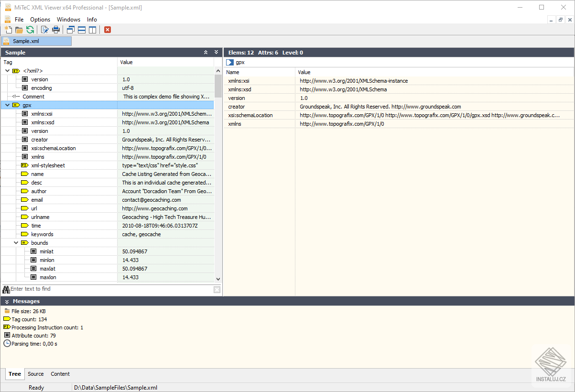The width and height of the screenshot is (575, 392).
Task: Select the xml-stylesheet tree item
Action: [x=48, y=165]
